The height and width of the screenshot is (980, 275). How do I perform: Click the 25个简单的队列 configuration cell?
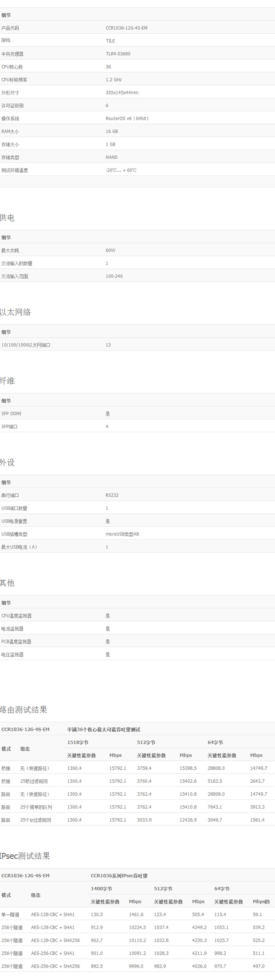[x=36, y=807]
